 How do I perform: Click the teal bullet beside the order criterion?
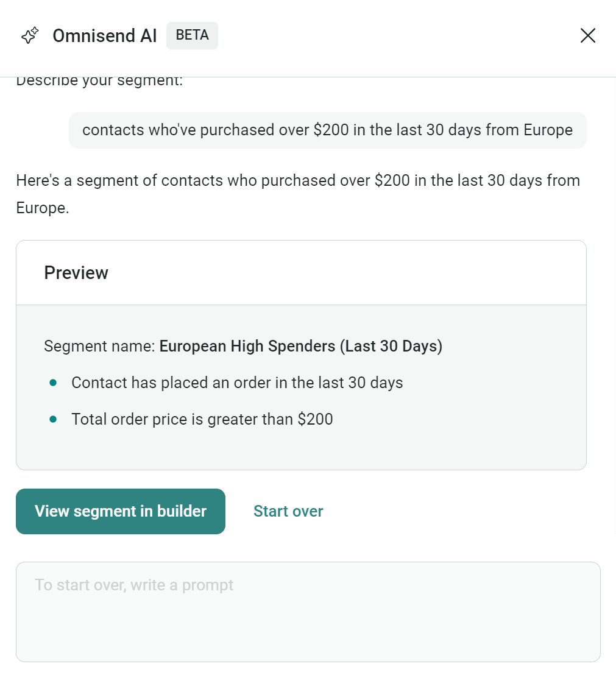pos(53,382)
